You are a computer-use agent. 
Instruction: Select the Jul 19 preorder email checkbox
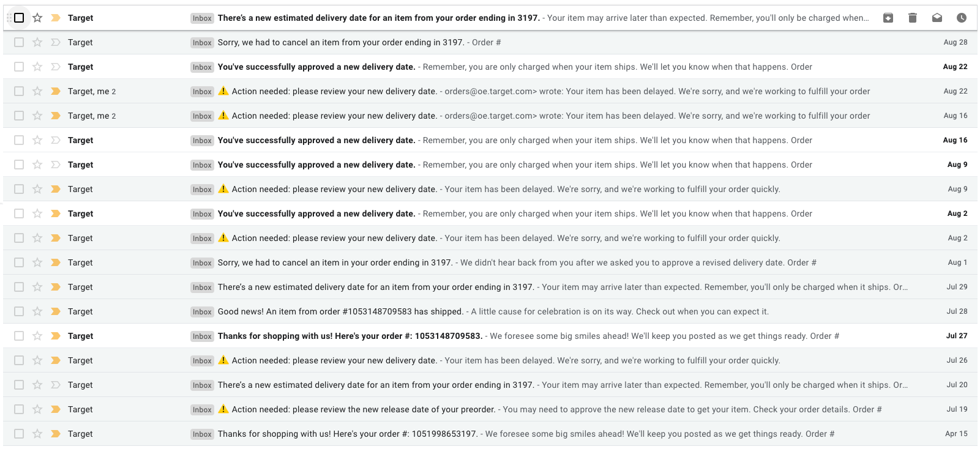19,409
